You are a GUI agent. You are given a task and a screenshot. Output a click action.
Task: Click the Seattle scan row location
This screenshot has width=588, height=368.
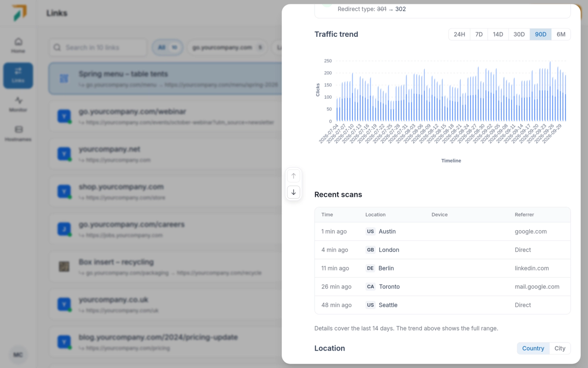coord(382,305)
